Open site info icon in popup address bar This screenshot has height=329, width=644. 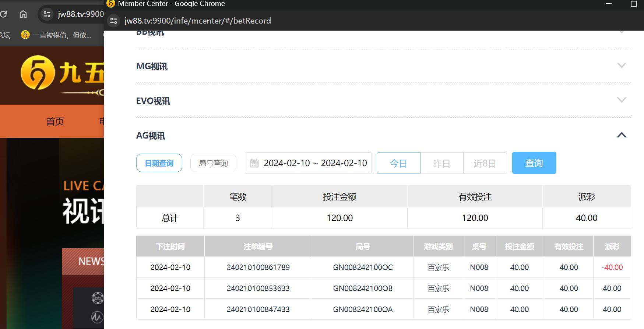point(114,21)
